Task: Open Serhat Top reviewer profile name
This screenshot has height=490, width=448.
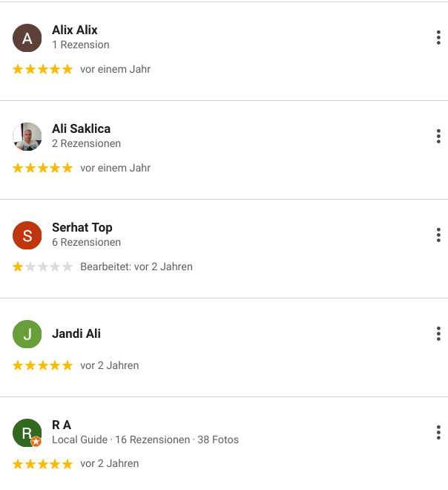Action: point(82,228)
